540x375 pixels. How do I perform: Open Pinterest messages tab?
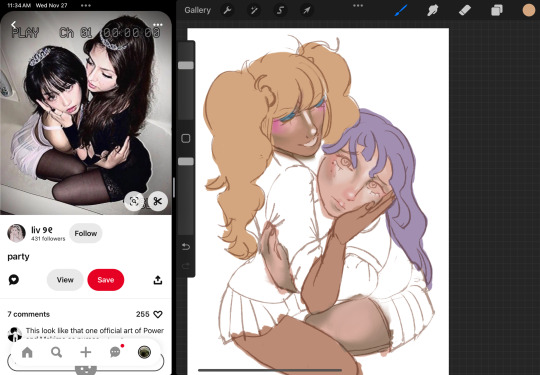coord(115,352)
